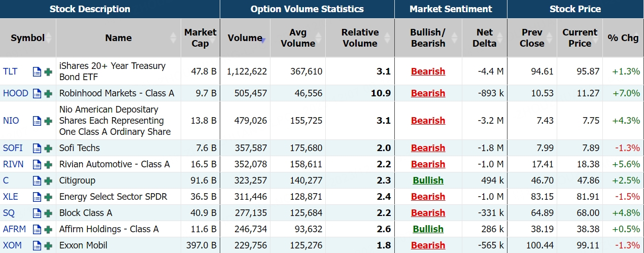This screenshot has width=644, height=253.
Task: Open the details document icon for NIO
Action: (37, 121)
